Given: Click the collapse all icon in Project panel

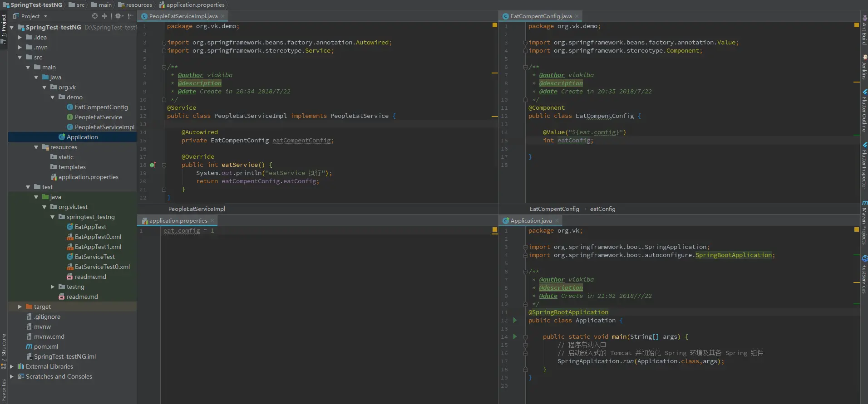Looking at the screenshot, I should tap(105, 16).
